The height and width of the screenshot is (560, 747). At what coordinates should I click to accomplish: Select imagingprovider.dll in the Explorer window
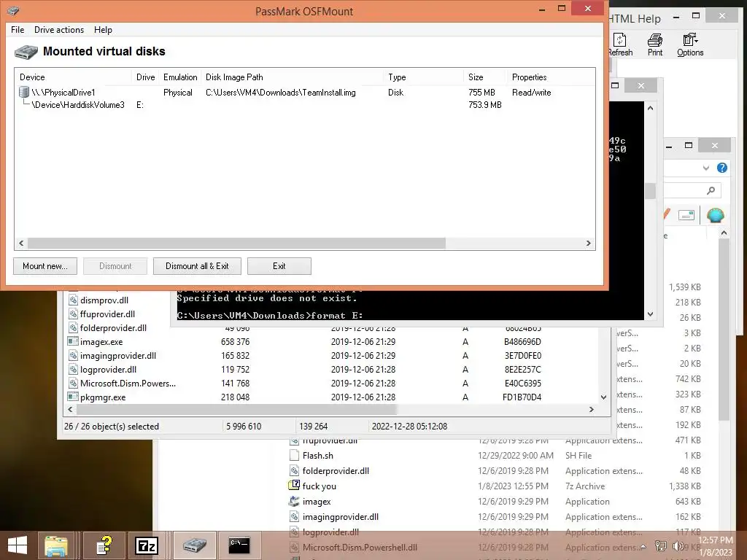pos(340,517)
